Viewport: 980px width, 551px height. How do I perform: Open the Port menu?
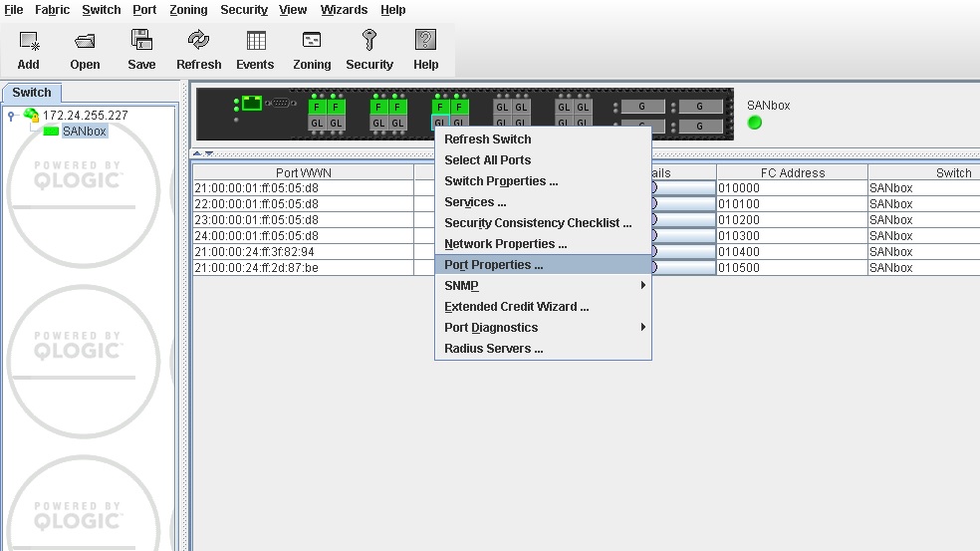(144, 10)
